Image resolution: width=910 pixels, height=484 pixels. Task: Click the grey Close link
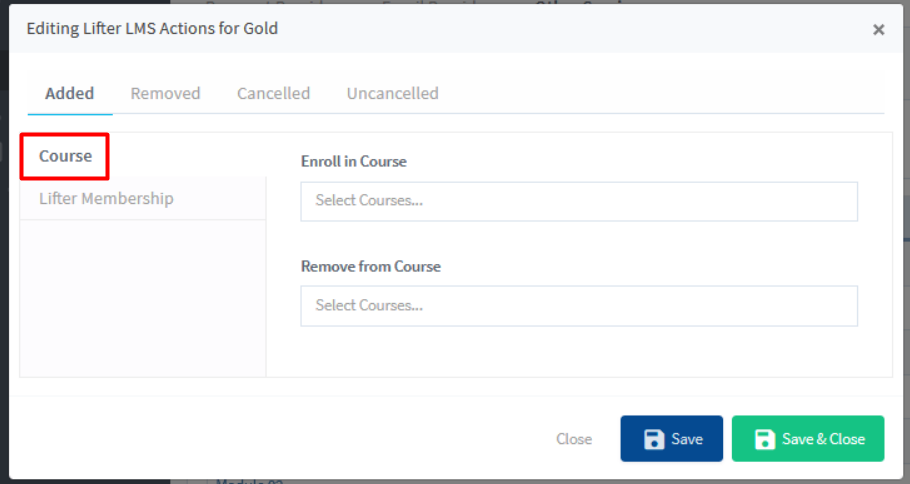(573, 439)
